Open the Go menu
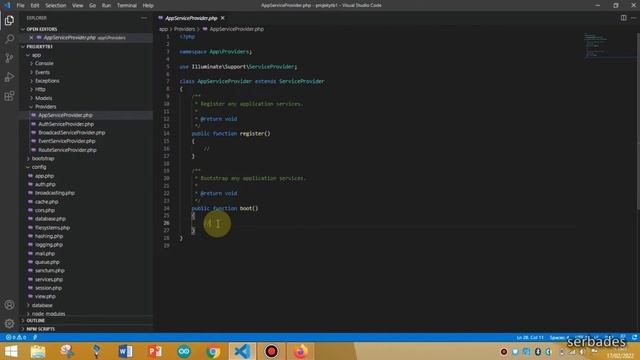This screenshot has width=640, height=360. (92, 5)
